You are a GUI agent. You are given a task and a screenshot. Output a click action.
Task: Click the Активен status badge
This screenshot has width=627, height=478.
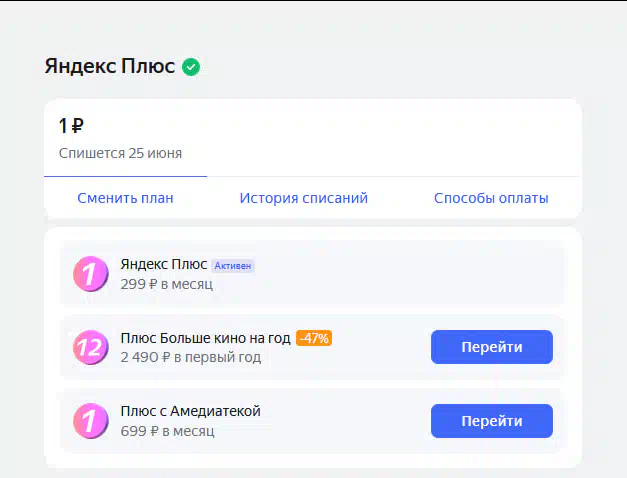tap(233, 266)
